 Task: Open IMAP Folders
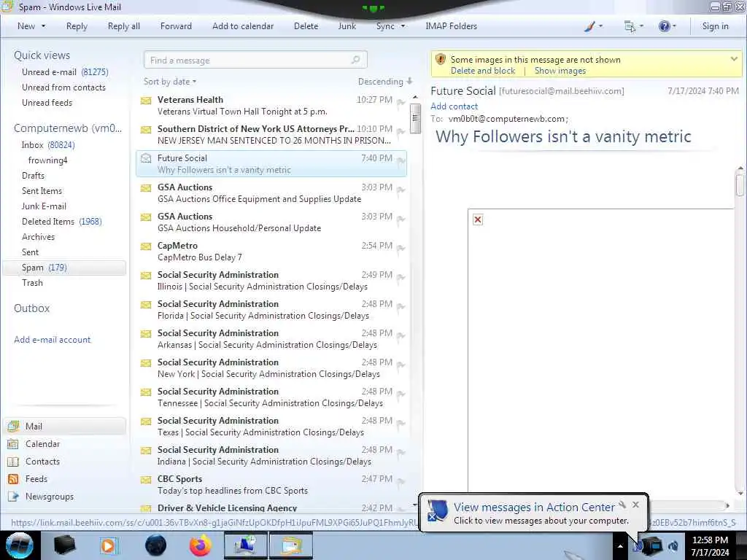451,26
